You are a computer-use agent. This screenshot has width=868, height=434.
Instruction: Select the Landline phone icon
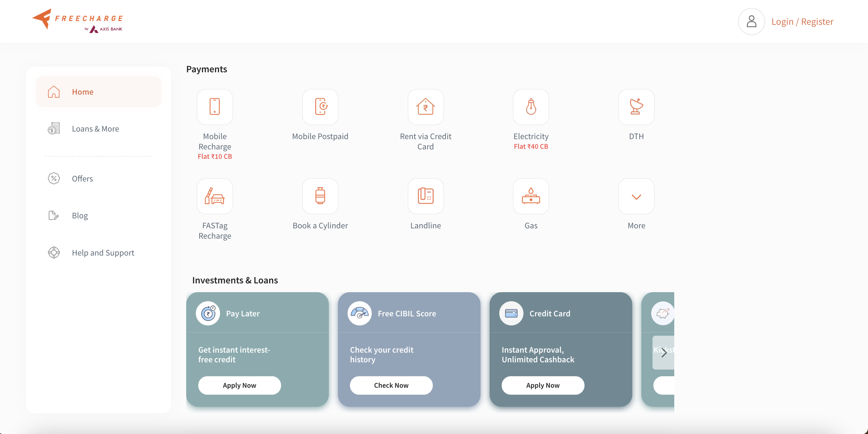(x=426, y=196)
